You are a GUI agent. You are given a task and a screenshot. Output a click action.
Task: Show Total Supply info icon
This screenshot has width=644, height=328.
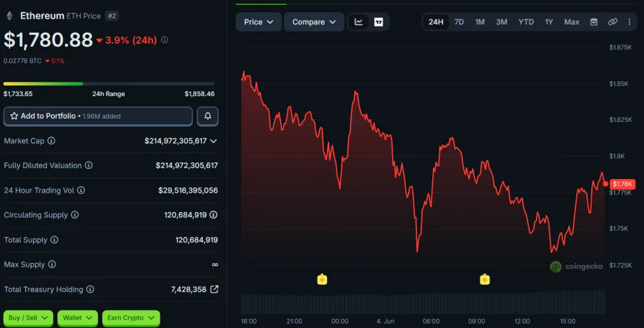pos(54,240)
